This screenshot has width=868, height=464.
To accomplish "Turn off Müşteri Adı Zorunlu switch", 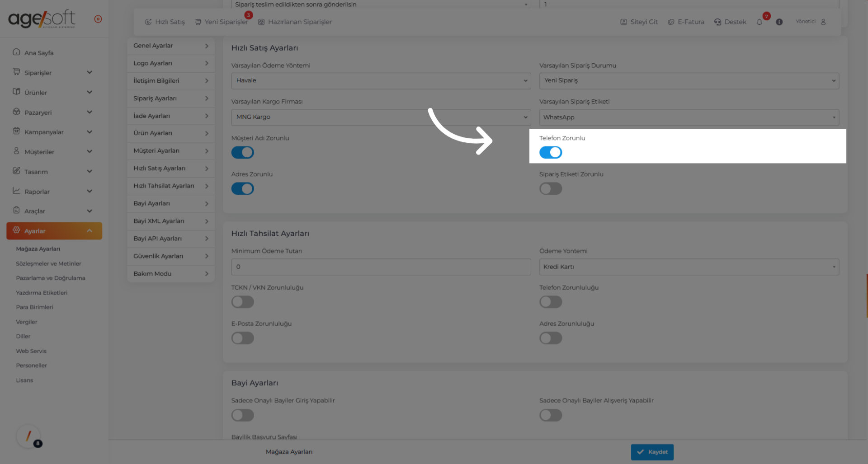I will 243,153.
